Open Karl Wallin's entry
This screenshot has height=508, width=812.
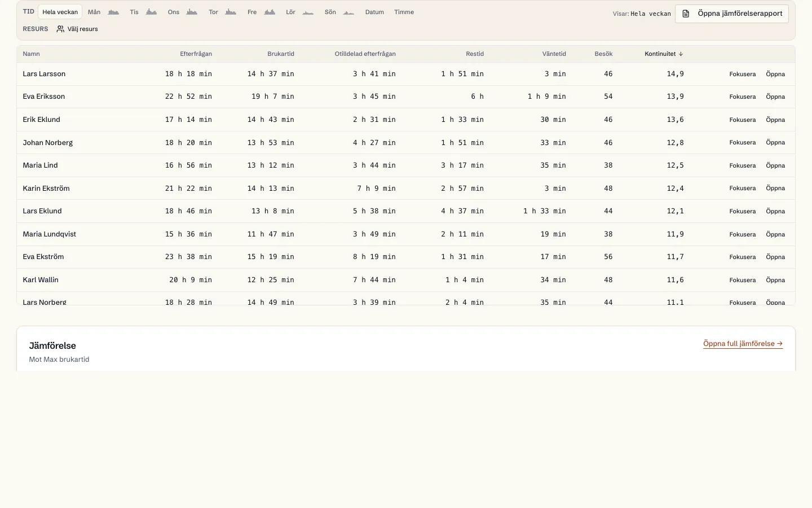[775, 280]
